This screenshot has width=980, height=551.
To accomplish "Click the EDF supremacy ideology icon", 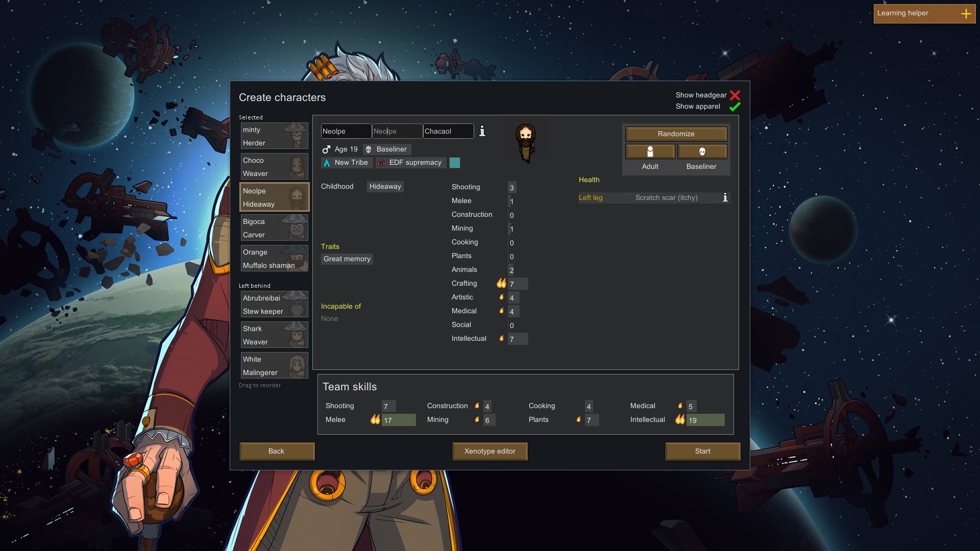I will (x=381, y=163).
